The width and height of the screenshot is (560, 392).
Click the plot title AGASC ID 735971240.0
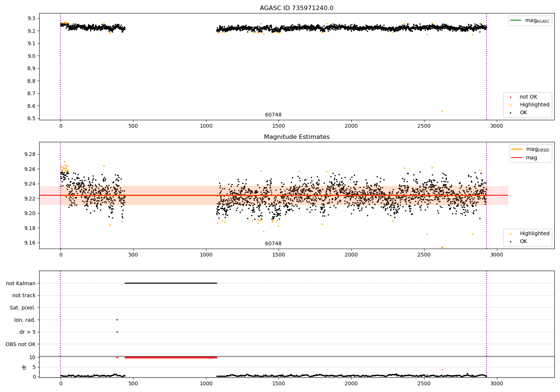click(x=296, y=8)
